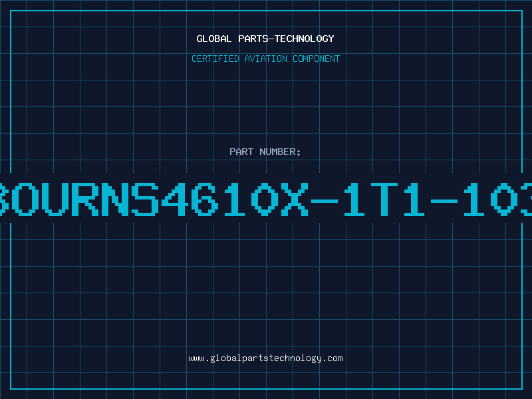The width and height of the screenshot is (532, 399).
Task: Select the CERTIFIED AVIATION COMPONENT subtitle
Action: tap(265, 59)
